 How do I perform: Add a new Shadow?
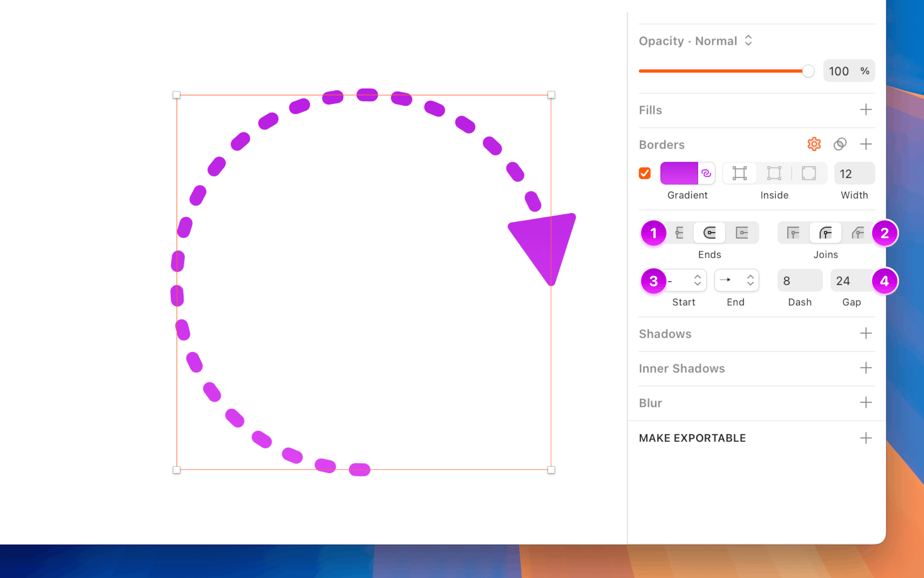pos(866,333)
